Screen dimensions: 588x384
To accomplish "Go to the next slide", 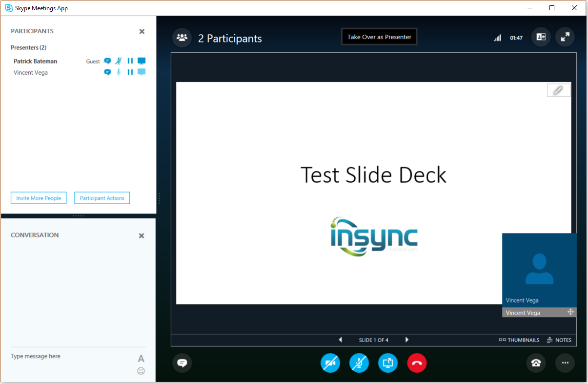I will (x=407, y=340).
